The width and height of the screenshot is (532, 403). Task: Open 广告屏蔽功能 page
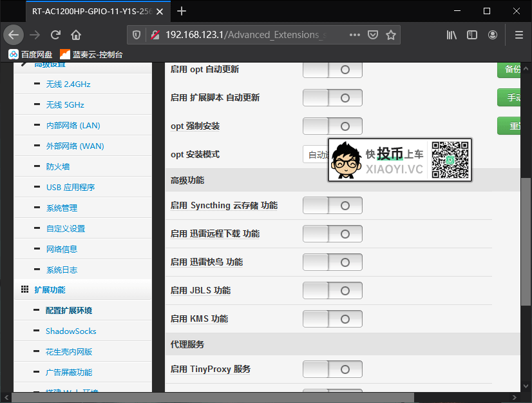pyautogui.click(x=69, y=373)
